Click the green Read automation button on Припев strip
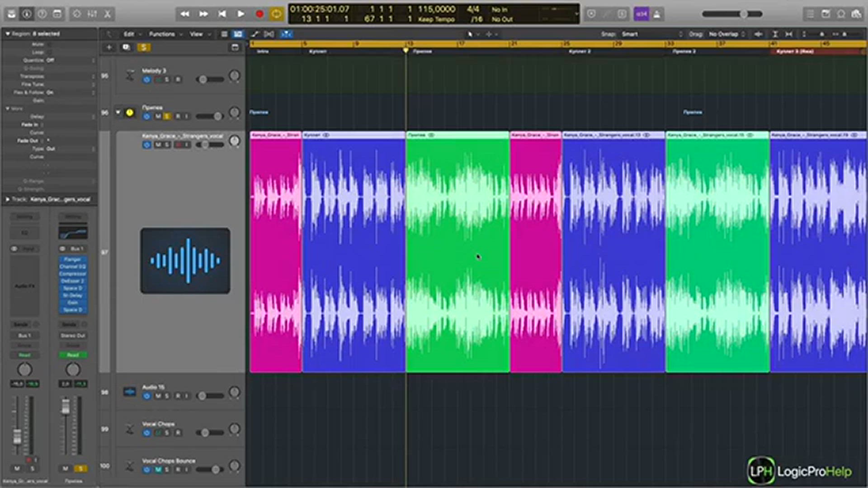The height and width of the screenshot is (488, 868). tap(73, 355)
